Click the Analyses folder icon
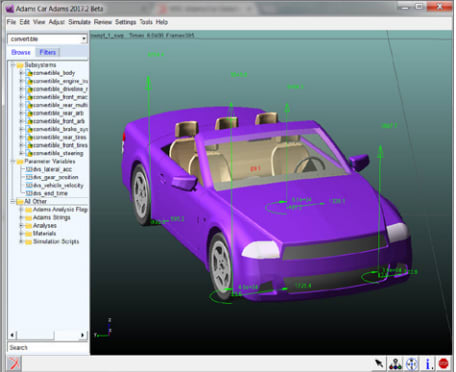 coord(28,226)
